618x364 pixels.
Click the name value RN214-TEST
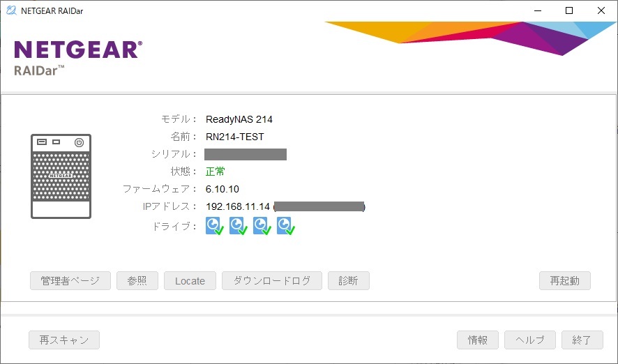click(235, 137)
